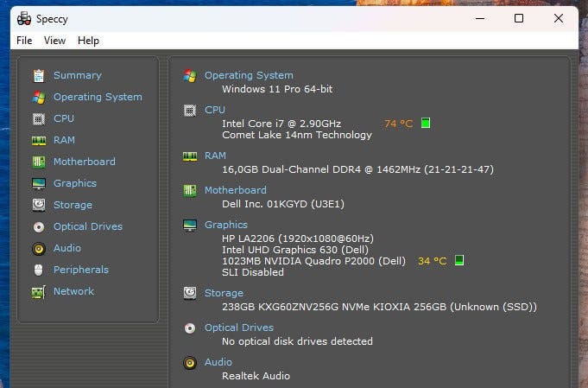Screen dimensions: 588x388
Task: Click the Audio heading link in summary
Action: [218, 362]
